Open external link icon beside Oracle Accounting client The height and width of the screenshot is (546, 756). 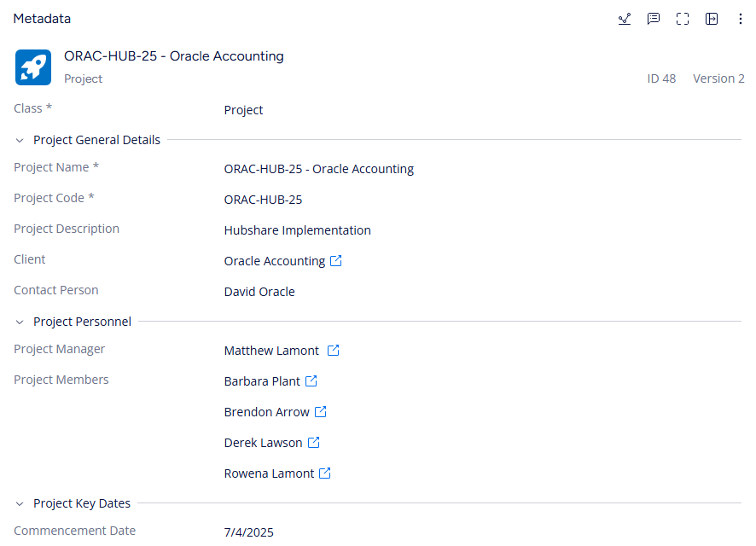click(x=336, y=261)
